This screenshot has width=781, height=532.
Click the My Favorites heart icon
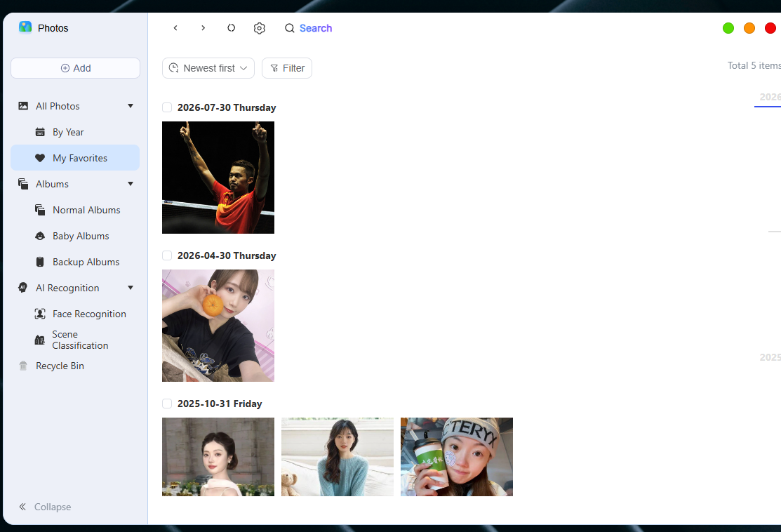[x=40, y=158]
